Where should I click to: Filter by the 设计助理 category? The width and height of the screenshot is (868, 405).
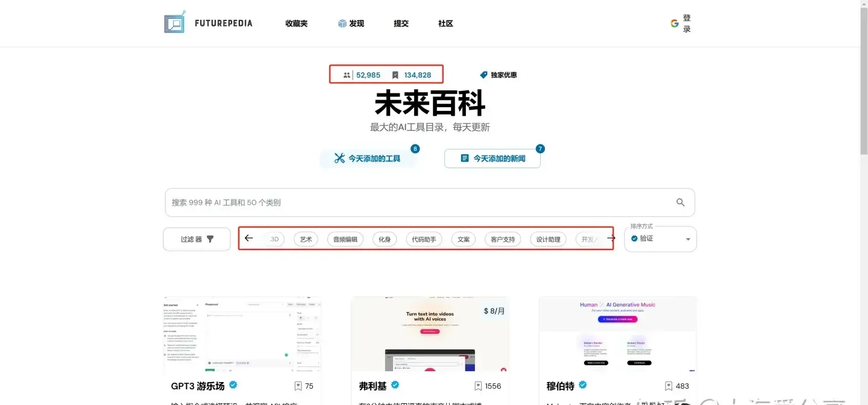pos(549,239)
